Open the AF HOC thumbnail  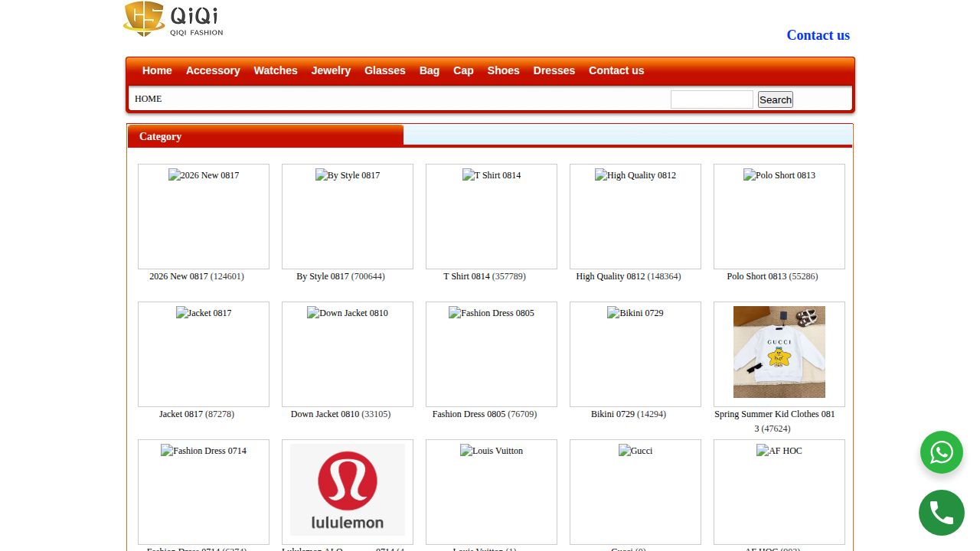pyautogui.click(x=779, y=492)
